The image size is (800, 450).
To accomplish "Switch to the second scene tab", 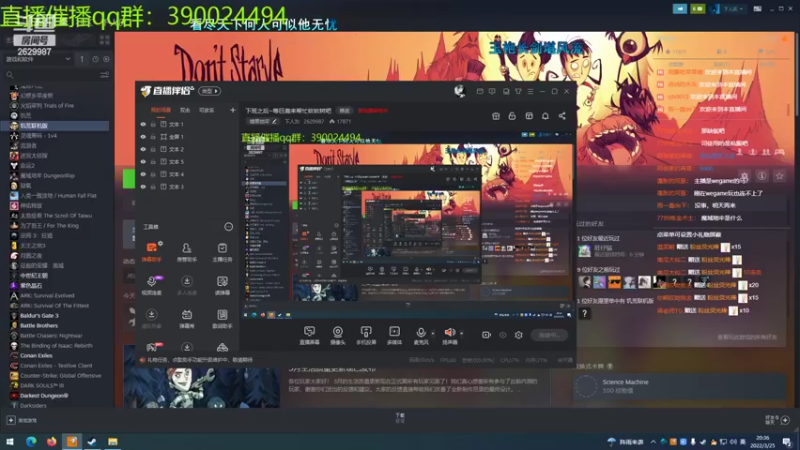I will click(x=185, y=110).
